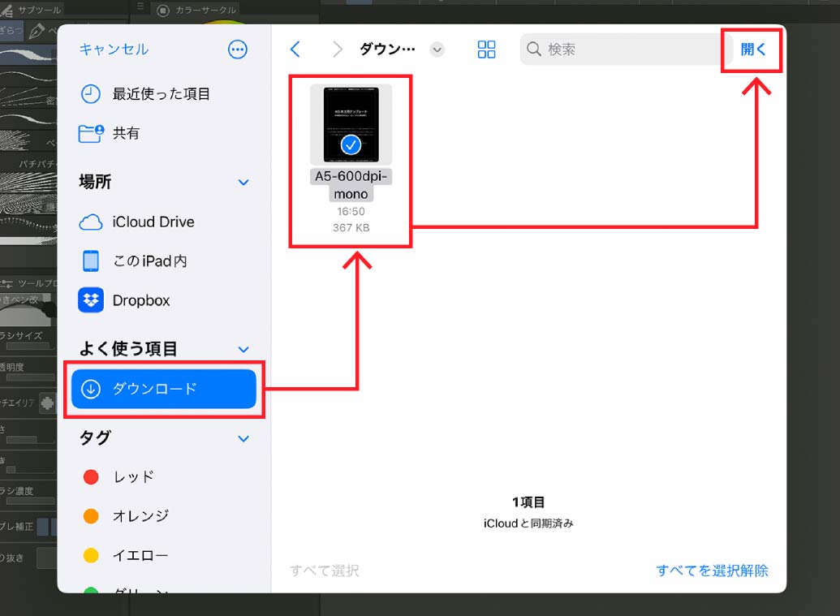Go back with the left chevron

[x=295, y=50]
